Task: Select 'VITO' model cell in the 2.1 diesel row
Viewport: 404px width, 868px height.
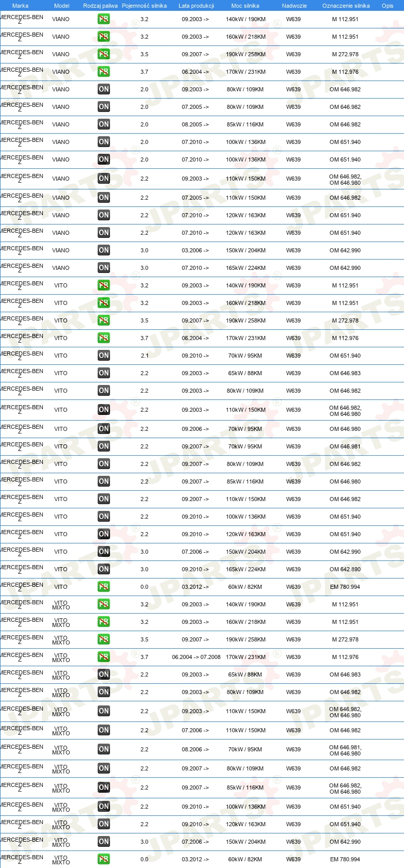Action: point(61,356)
